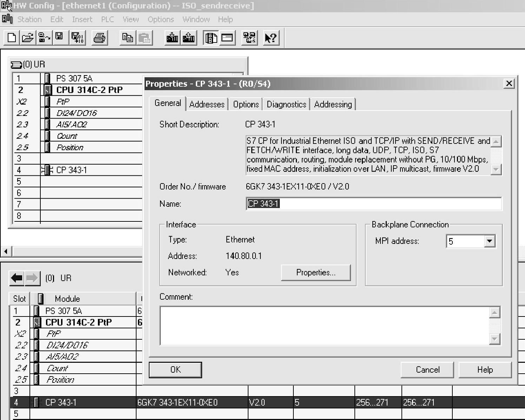Click the Save diskette toolbar icon
525x420 pixels.
(60, 38)
